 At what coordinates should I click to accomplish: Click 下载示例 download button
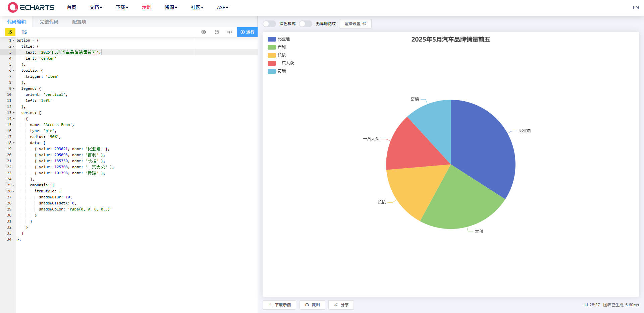pyautogui.click(x=279, y=305)
